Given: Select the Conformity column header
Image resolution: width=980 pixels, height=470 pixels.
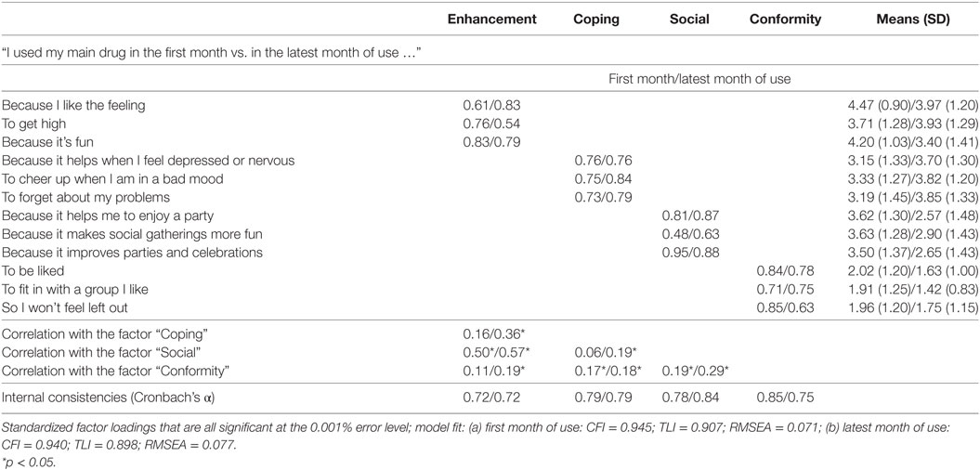Looking at the screenshot, I should coord(785,20).
